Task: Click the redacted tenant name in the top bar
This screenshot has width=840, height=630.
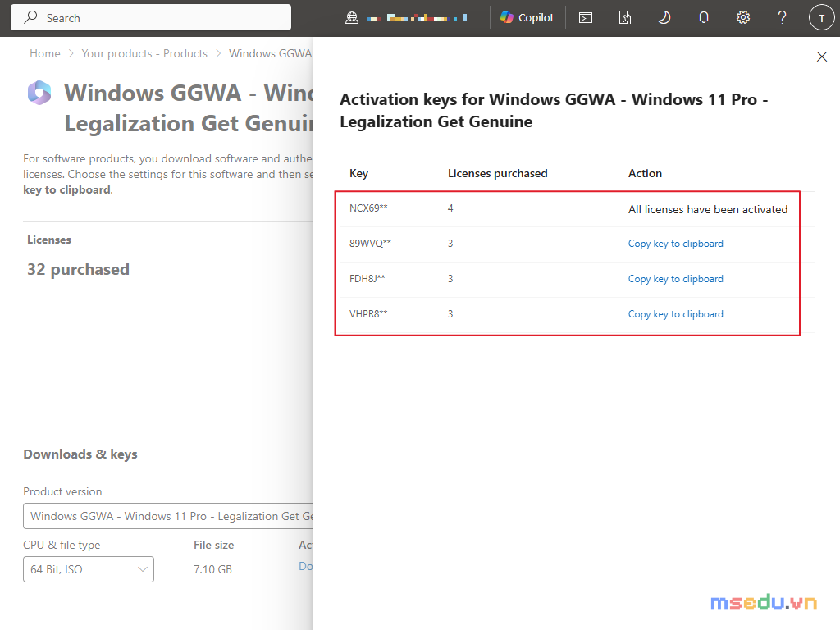Action: (x=418, y=18)
